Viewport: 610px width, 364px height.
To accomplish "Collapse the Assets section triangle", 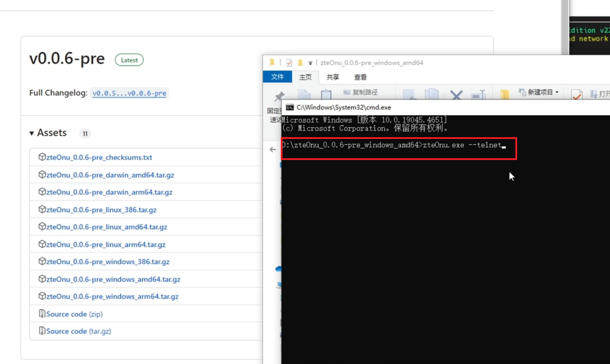I will pyautogui.click(x=32, y=133).
